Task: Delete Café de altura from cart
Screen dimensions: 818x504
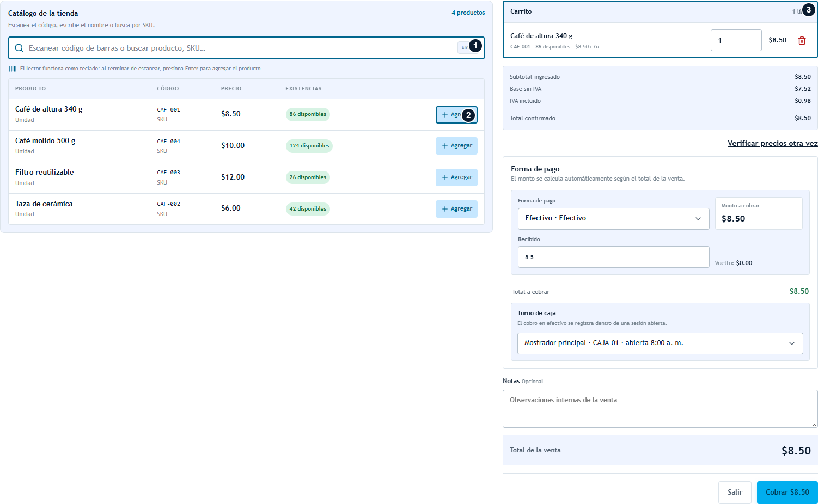Action: point(802,40)
